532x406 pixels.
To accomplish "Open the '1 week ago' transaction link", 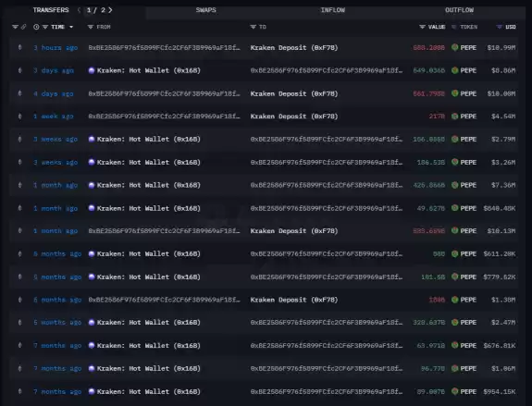I will (54, 117).
